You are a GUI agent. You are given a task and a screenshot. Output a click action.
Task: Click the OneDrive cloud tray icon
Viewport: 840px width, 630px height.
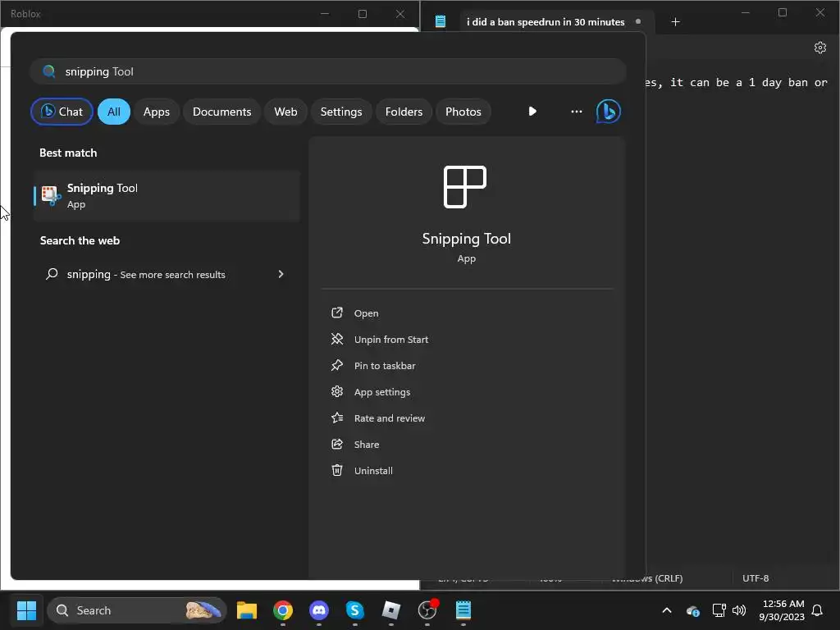pyautogui.click(x=692, y=610)
